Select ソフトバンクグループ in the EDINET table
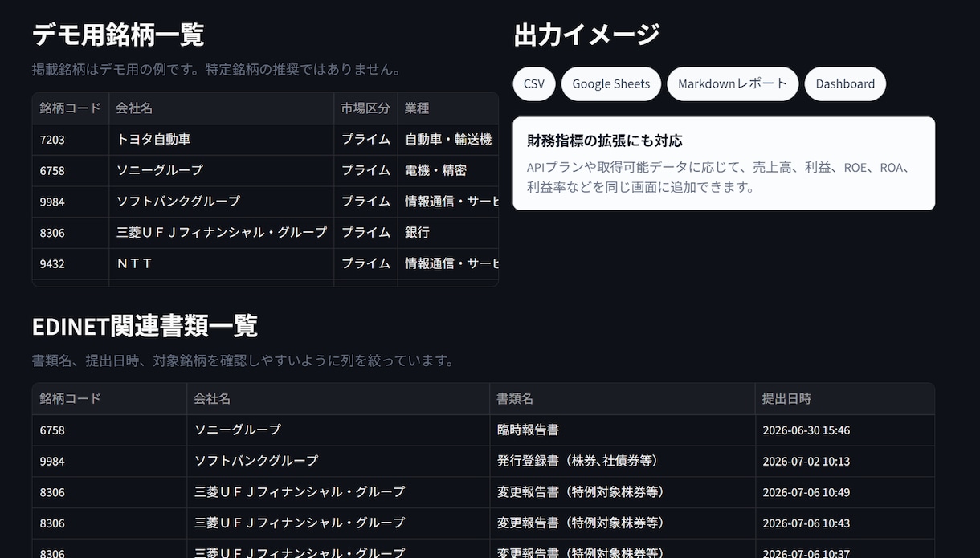Screen dimensions: 980x558 pyautogui.click(x=338, y=461)
